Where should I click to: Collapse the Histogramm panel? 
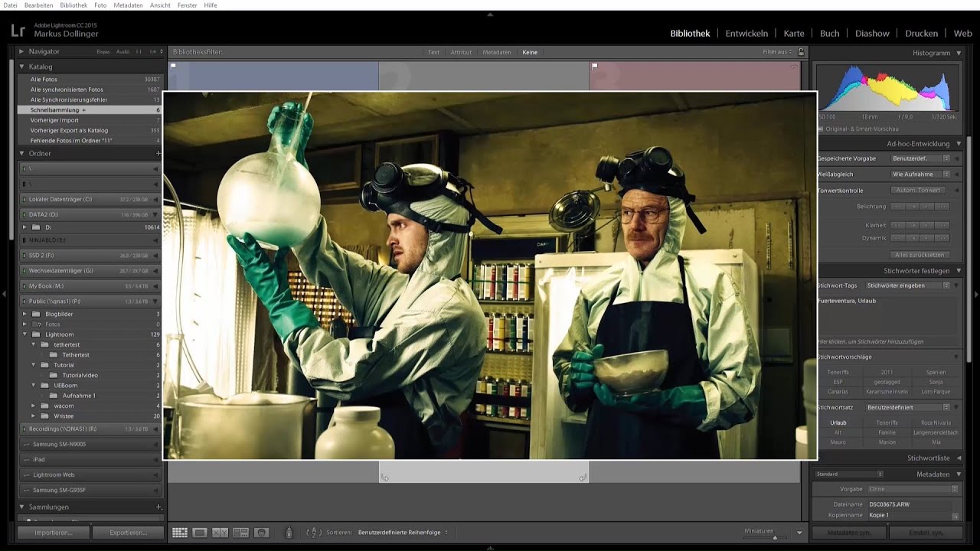point(959,53)
